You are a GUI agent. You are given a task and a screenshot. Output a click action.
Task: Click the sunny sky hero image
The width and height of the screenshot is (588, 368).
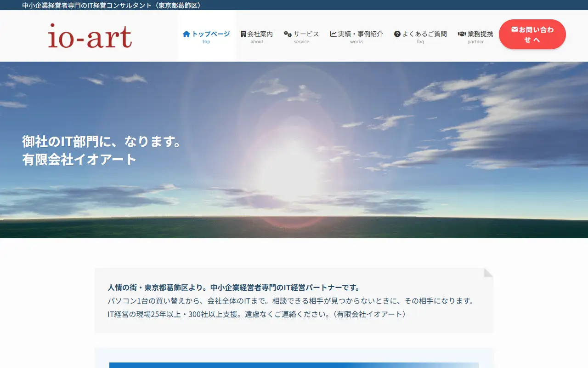click(x=294, y=150)
